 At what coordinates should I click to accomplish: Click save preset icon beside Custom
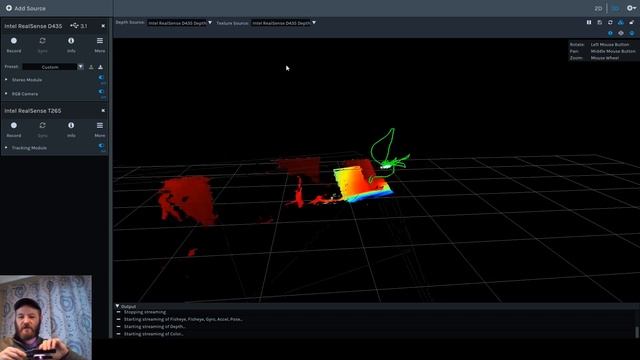(100, 67)
